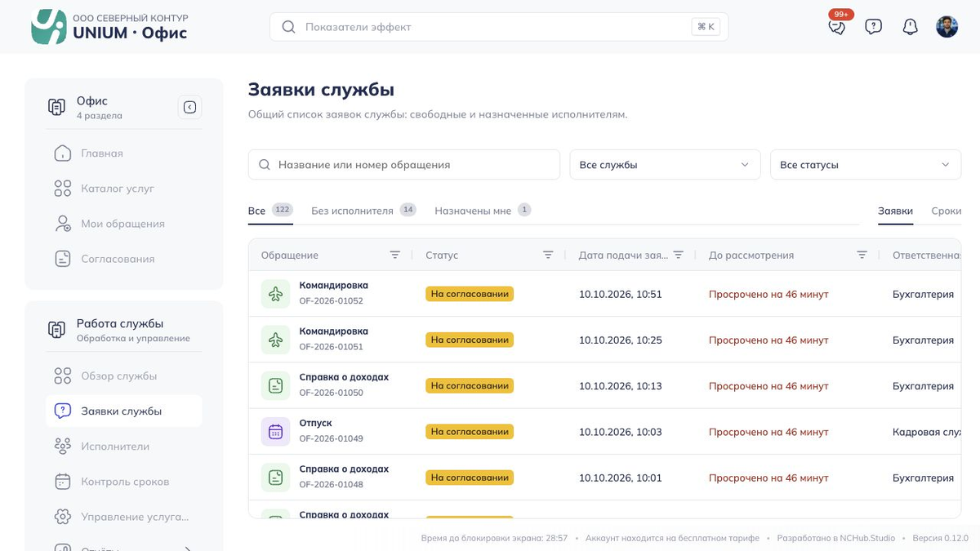The width and height of the screenshot is (980, 551).
Task: Open the help question icon in header
Action: 874,27
